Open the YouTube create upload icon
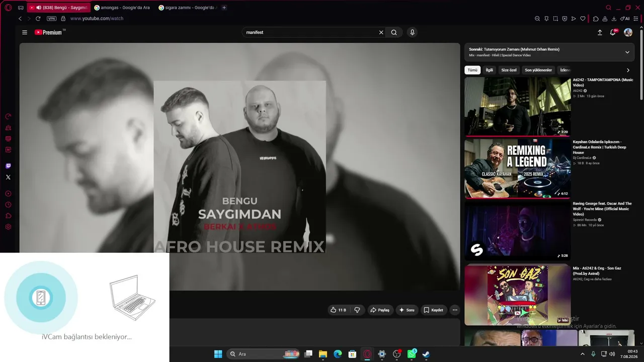The width and height of the screenshot is (644, 362). point(600,32)
